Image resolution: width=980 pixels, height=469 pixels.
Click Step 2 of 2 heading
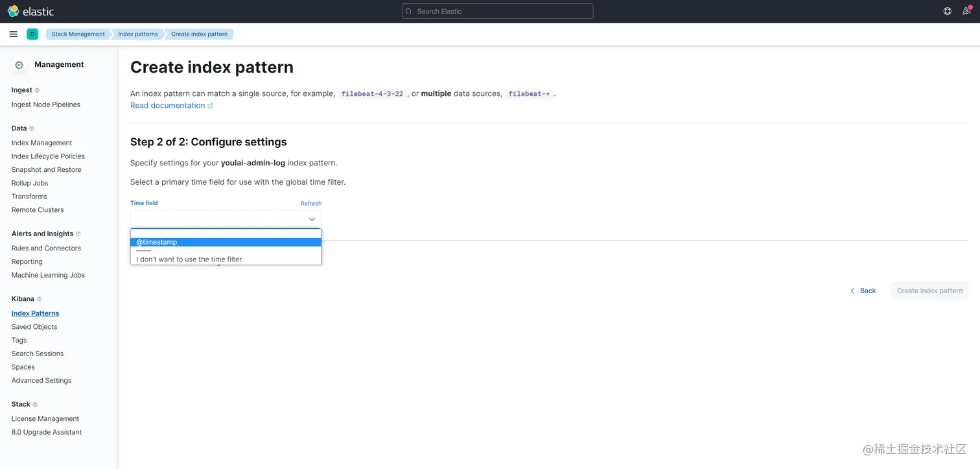tap(209, 142)
